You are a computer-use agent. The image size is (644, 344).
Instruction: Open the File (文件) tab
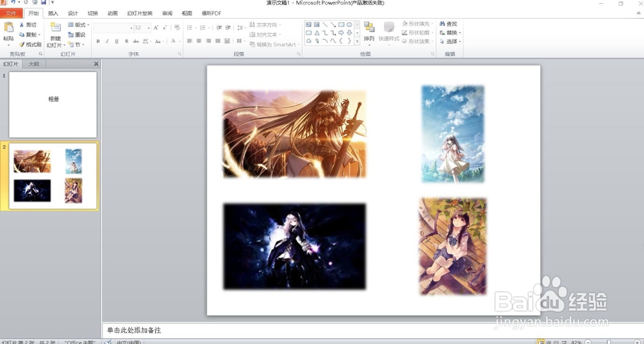(11, 13)
